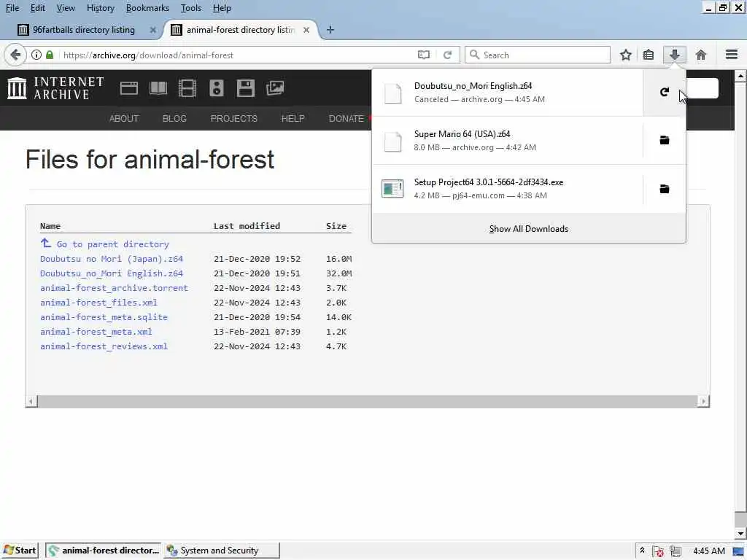
Task: Show site information icon in address bar
Action: (x=36, y=55)
